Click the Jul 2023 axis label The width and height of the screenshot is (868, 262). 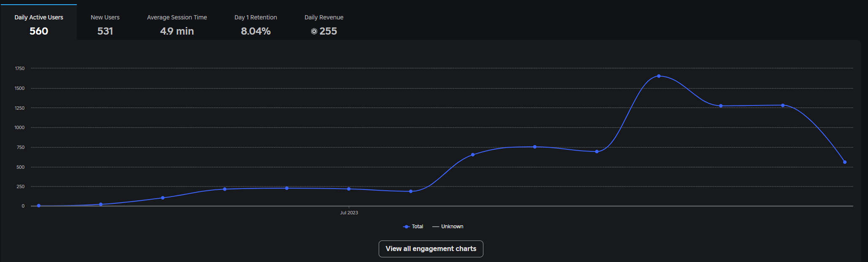coord(349,213)
